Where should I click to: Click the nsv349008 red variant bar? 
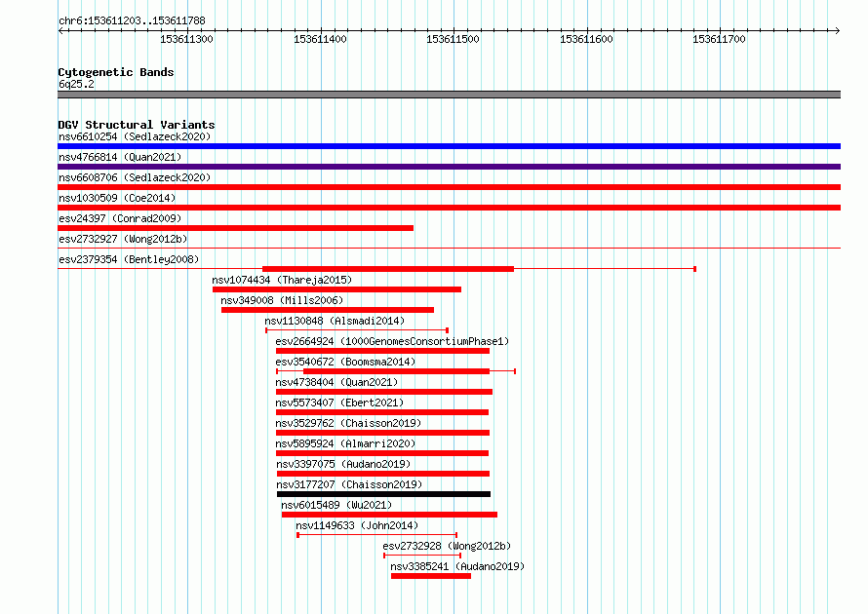328,310
